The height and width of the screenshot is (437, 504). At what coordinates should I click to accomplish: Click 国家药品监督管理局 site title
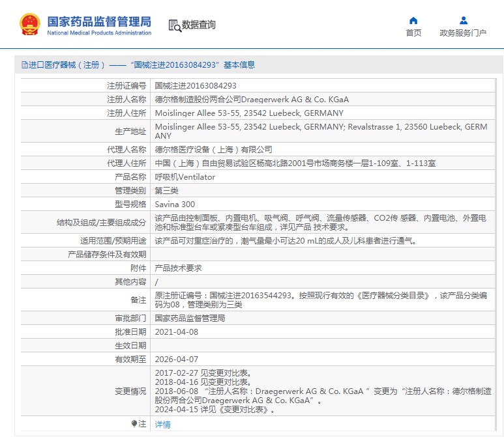coord(99,21)
